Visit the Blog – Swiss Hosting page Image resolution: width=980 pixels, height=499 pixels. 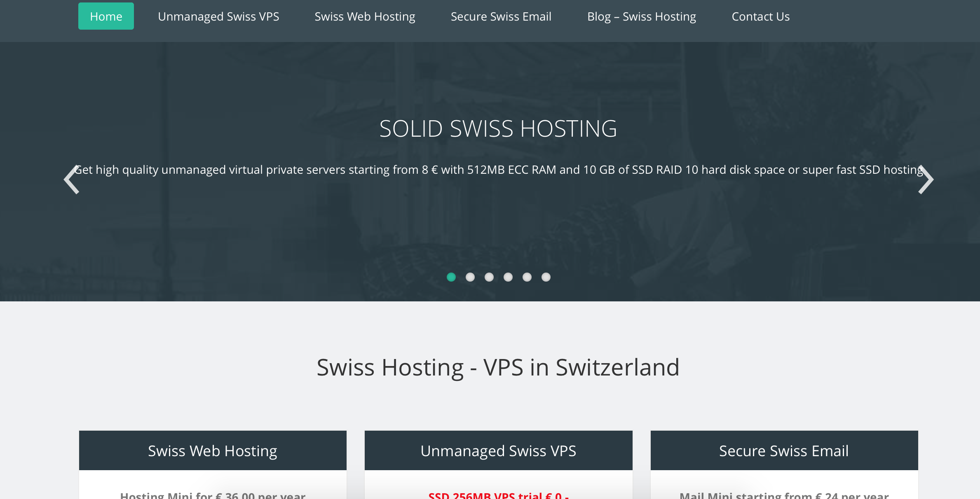pyautogui.click(x=641, y=16)
